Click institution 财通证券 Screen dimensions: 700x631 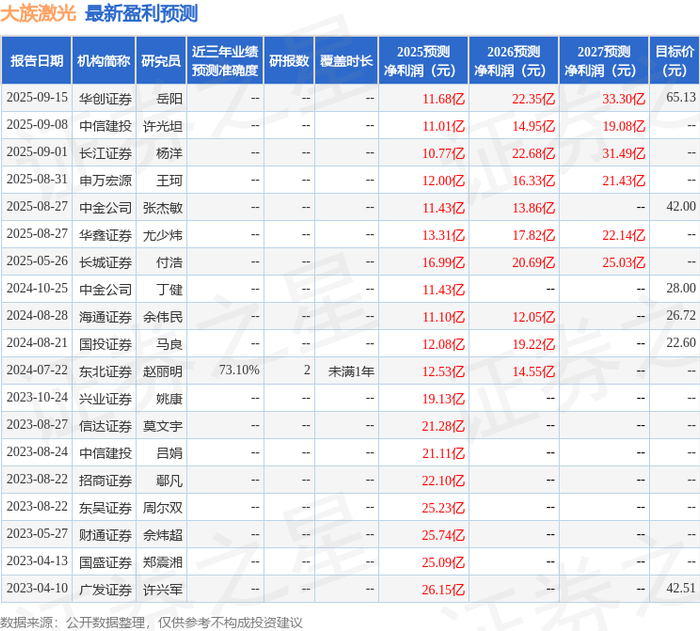coord(105,535)
